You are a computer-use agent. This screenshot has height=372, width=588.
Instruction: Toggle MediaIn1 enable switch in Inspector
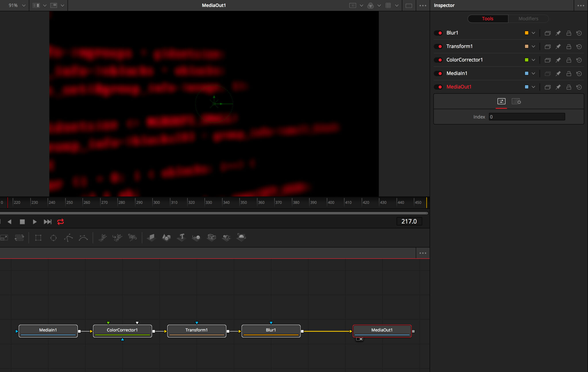coord(438,73)
